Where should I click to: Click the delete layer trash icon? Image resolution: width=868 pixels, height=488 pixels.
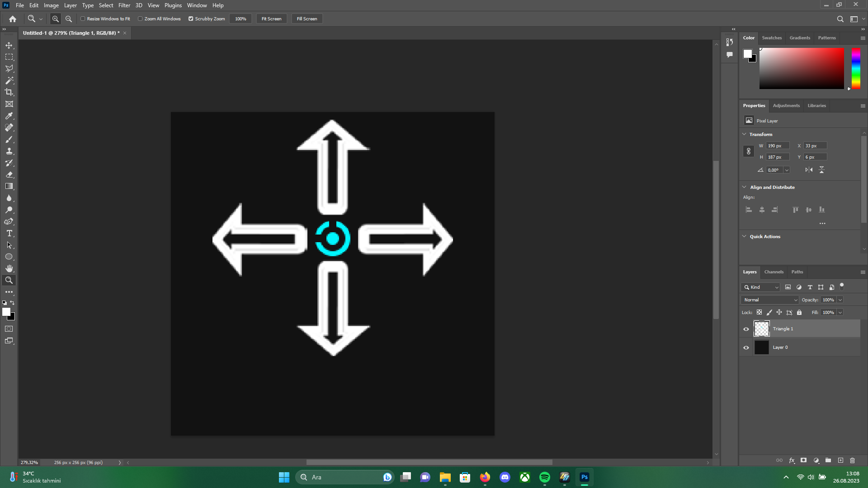tap(852, 460)
